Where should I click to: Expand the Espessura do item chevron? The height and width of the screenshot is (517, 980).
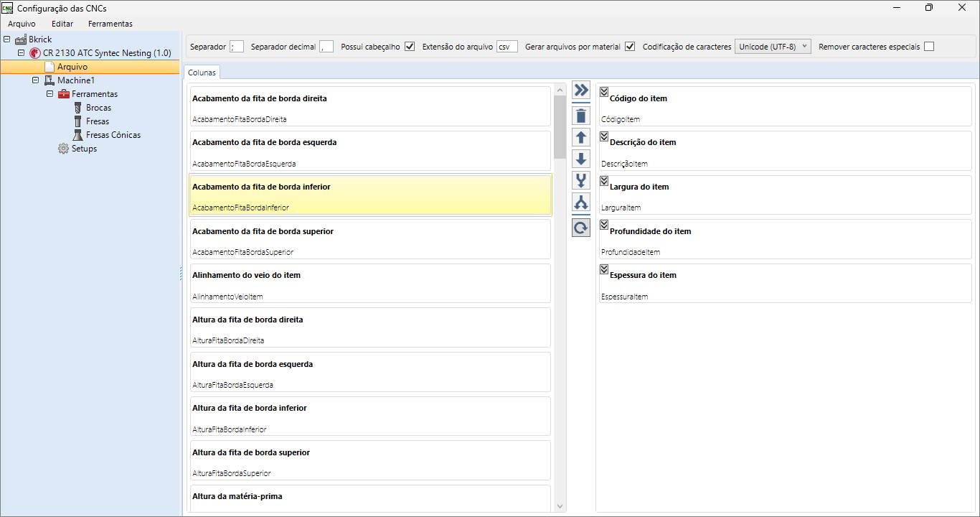pyautogui.click(x=604, y=269)
